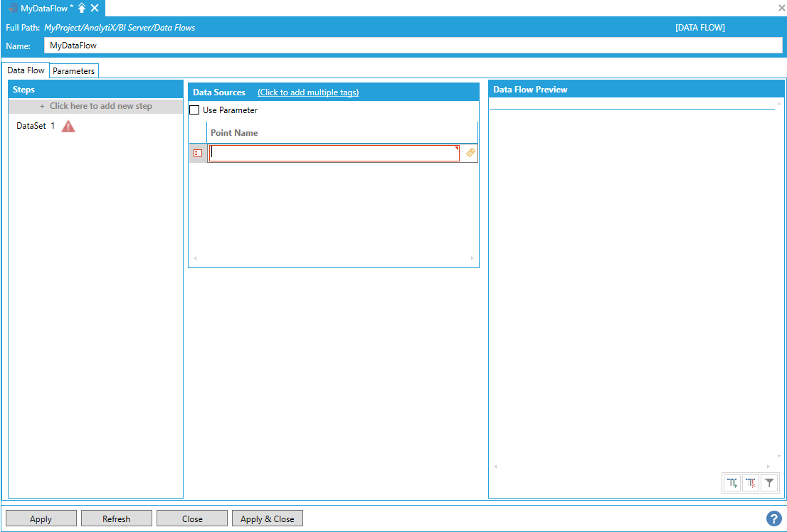This screenshot has height=532, width=787.
Task: Switch to the Parameters tab
Action: [74, 70]
